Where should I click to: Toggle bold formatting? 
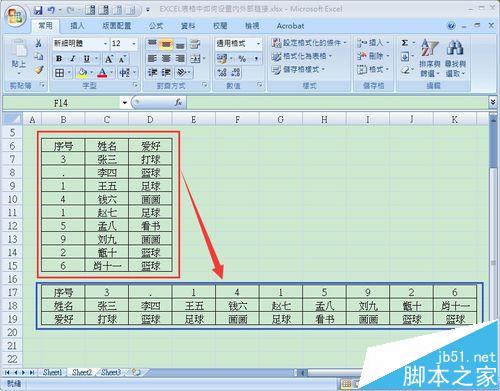pyautogui.click(x=59, y=59)
